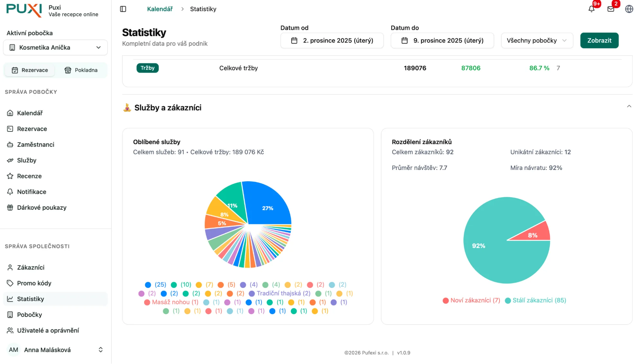Toggle Stálí zákazníci legend series
The image size is (643, 364).
(x=536, y=300)
